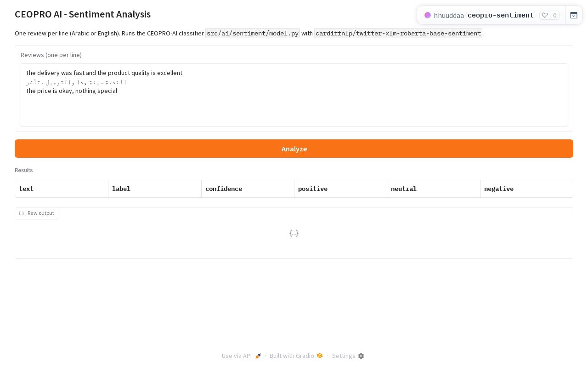The width and height of the screenshot is (588, 368).
Task: Open the hhuuddaa user link
Action: [x=449, y=15]
